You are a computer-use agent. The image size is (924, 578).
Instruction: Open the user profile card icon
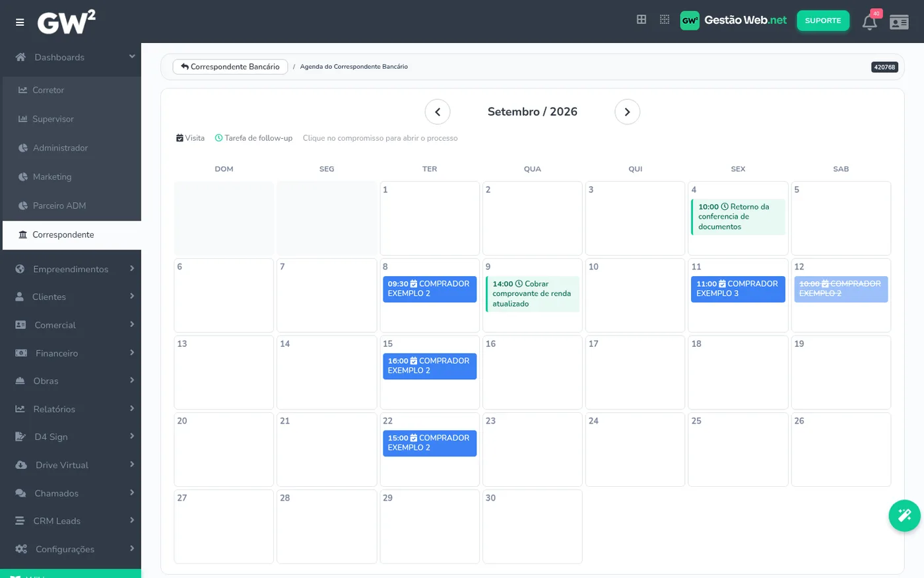coord(899,22)
